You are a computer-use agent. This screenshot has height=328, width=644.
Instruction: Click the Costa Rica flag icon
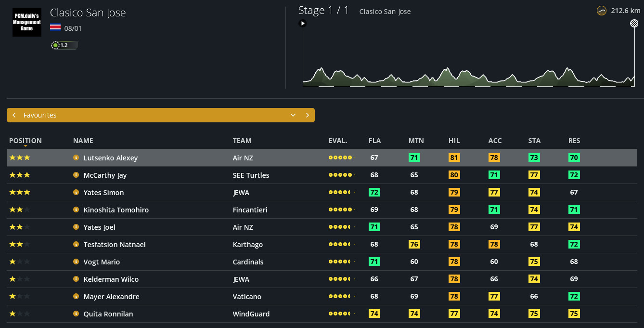click(55, 28)
